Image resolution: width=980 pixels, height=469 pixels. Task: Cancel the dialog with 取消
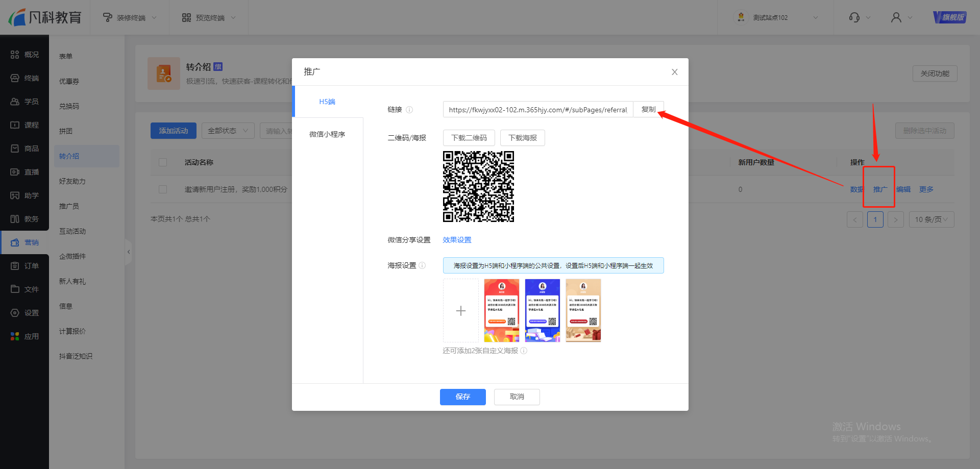click(517, 397)
